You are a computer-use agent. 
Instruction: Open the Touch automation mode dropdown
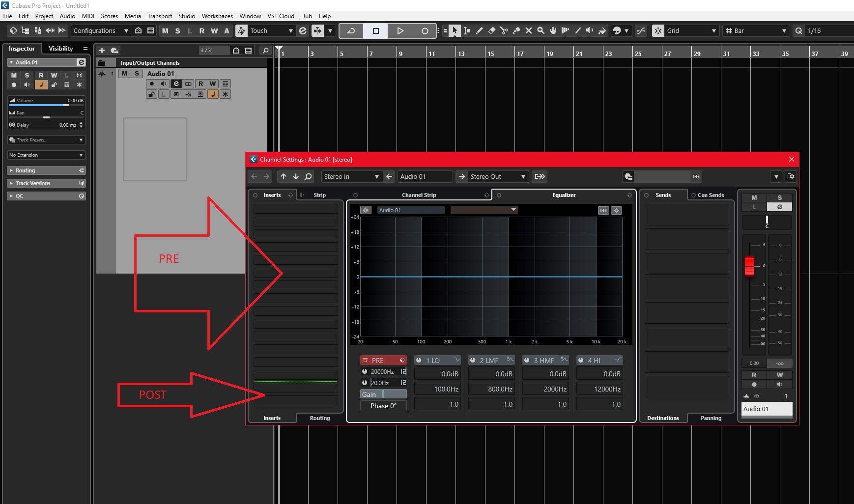pyautogui.click(x=271, y=30)
